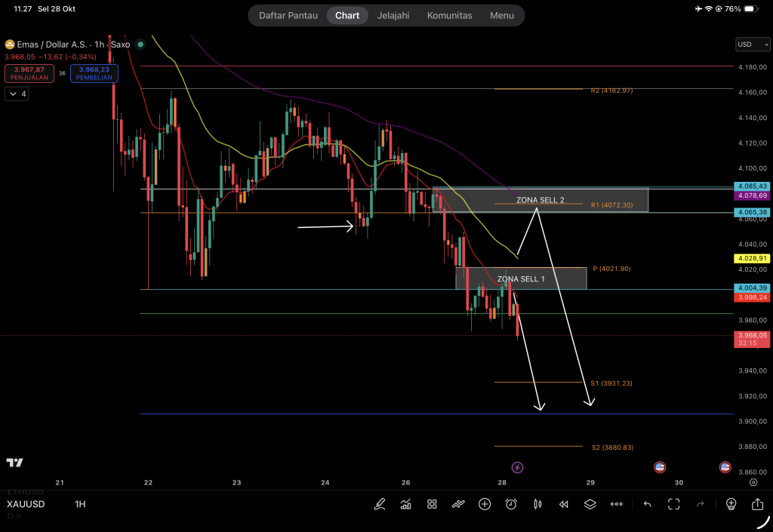The width and height of the screenshot is (773, 532).
Task: Open the layout grid icon
Action: pos(432,504)
